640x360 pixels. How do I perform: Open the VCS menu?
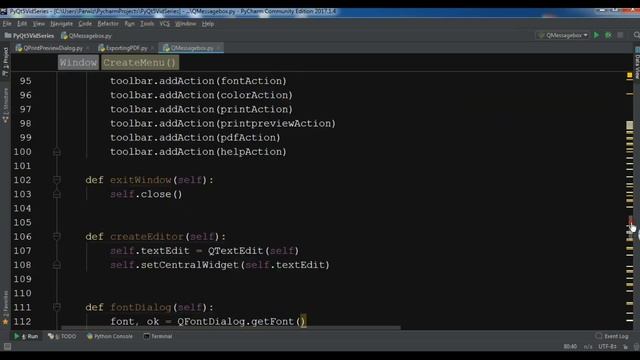164,24
